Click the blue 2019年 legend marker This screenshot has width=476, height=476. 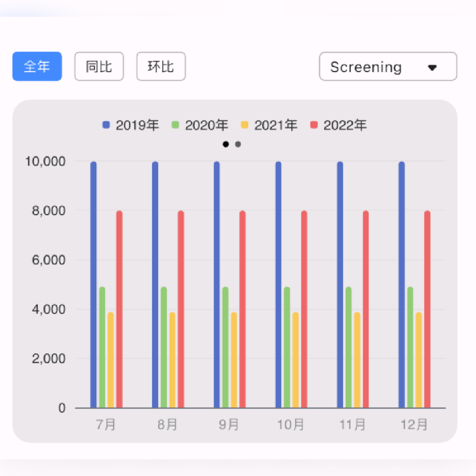[x=105, y=125]
